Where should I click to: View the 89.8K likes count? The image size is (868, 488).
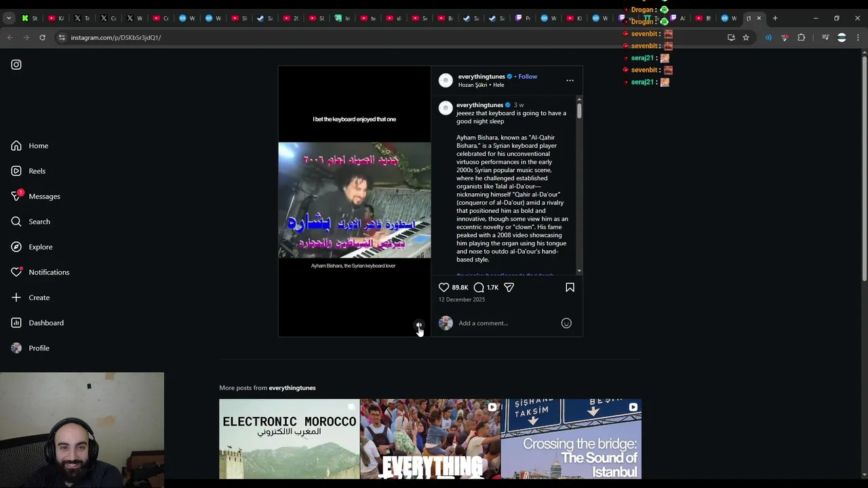(x=460, y=287)
